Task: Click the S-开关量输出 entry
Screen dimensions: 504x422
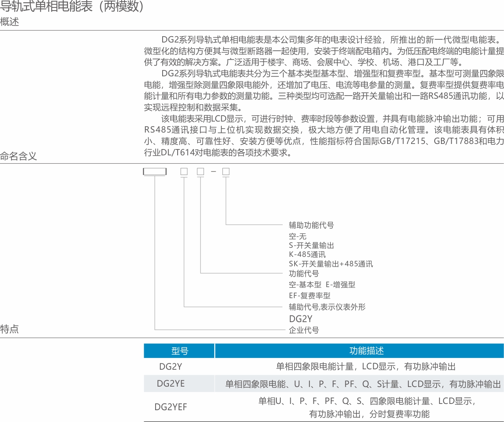Action: pos(311,245)
